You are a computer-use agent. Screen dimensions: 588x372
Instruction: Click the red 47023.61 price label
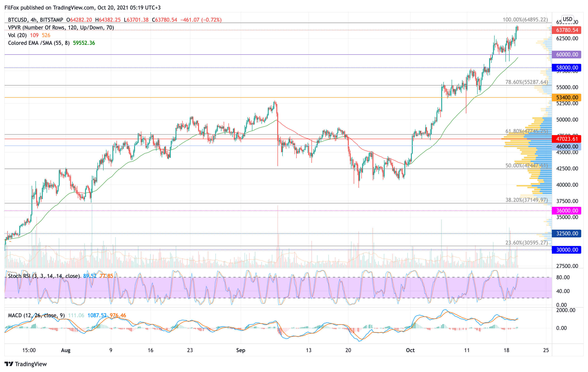point(566,139)
